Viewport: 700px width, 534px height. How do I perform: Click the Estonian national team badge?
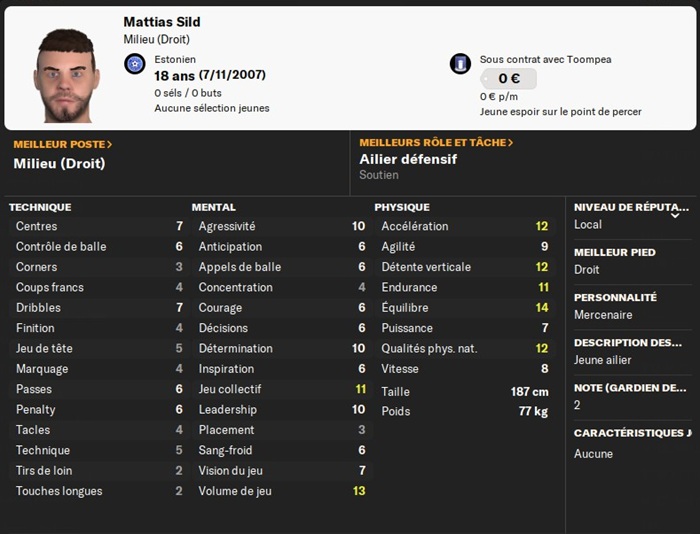135,65
